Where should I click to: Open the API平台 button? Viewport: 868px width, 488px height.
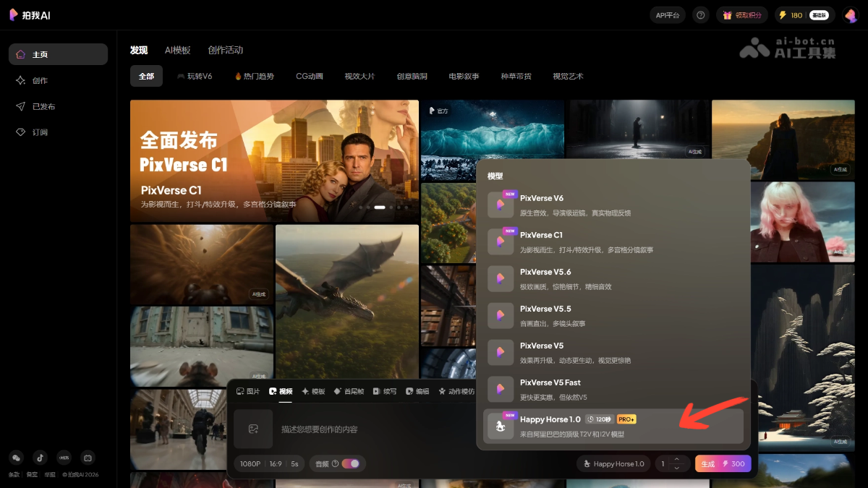point(668,15)
